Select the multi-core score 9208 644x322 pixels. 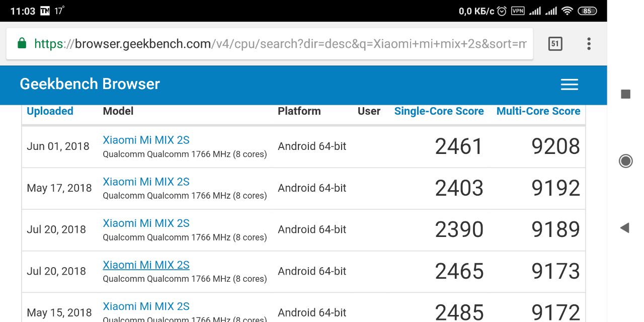555,146
